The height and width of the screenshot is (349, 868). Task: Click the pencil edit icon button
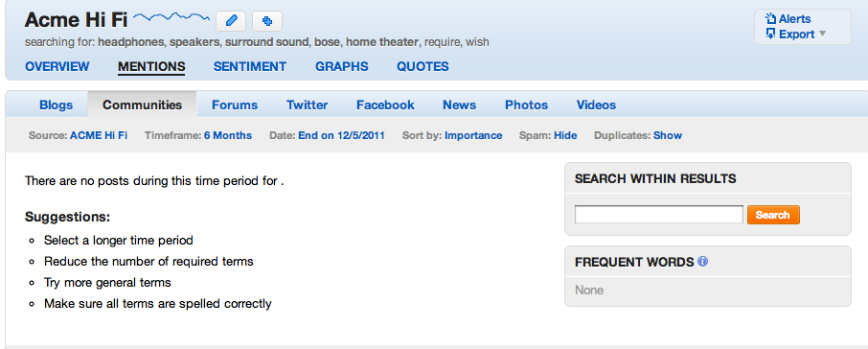(x=231, y=21)
